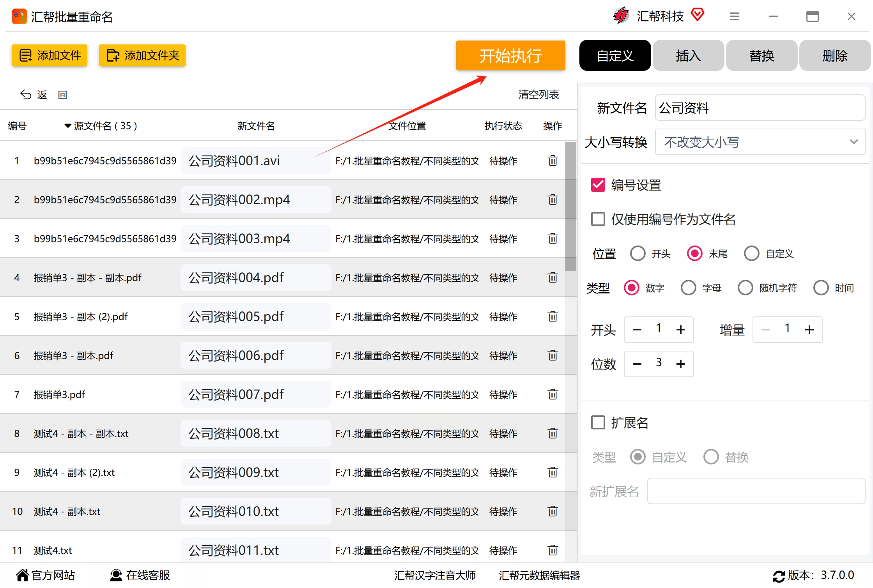Viewport: 873px width, 588px height.
Task: Select the 开头 position radio button
Action: [x=638, y=254]
